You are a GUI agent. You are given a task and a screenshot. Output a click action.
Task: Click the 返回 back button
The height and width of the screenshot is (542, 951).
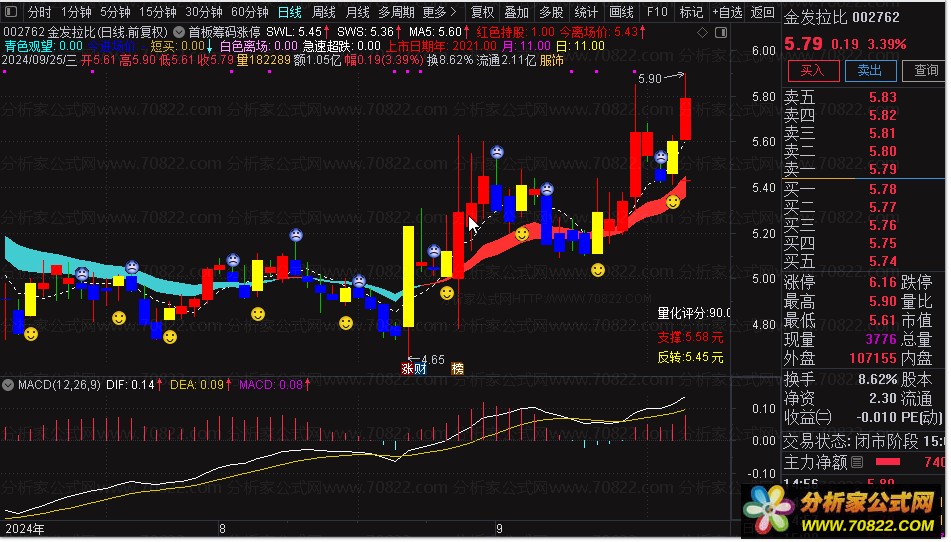click(x=762, y=12)
